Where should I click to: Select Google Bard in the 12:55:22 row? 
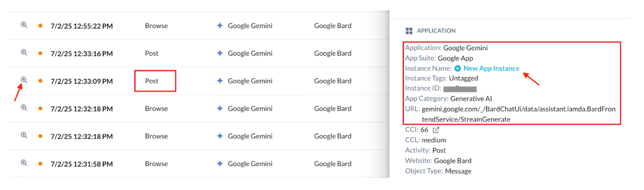pyautogui.click(x=332, y=26)
